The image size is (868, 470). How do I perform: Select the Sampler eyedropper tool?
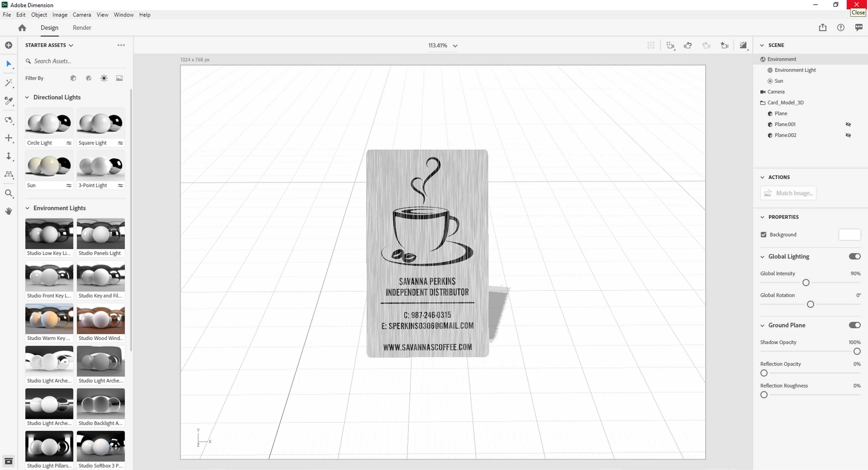[x=8, y=101]
